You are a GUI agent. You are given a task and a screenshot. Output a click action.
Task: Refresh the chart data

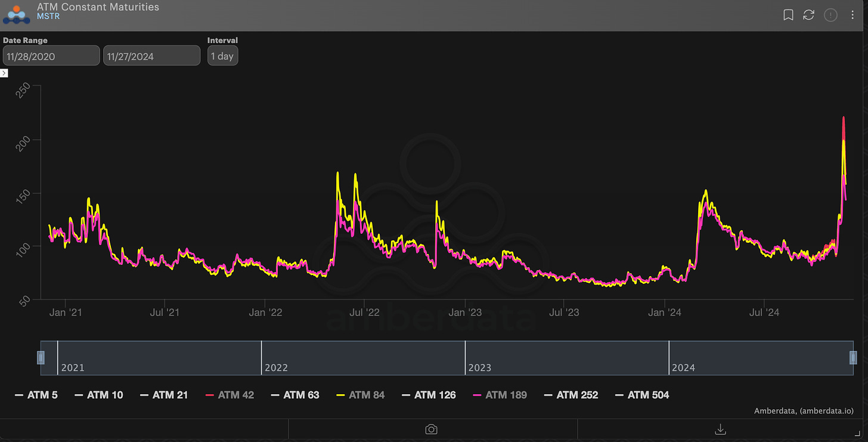pos(808,15)
